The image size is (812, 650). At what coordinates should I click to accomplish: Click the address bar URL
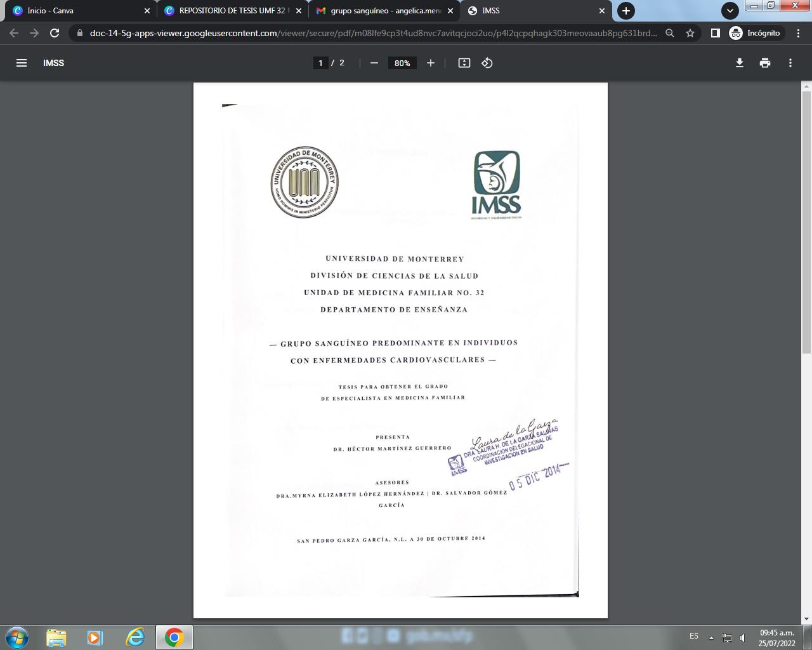(373, 33)
